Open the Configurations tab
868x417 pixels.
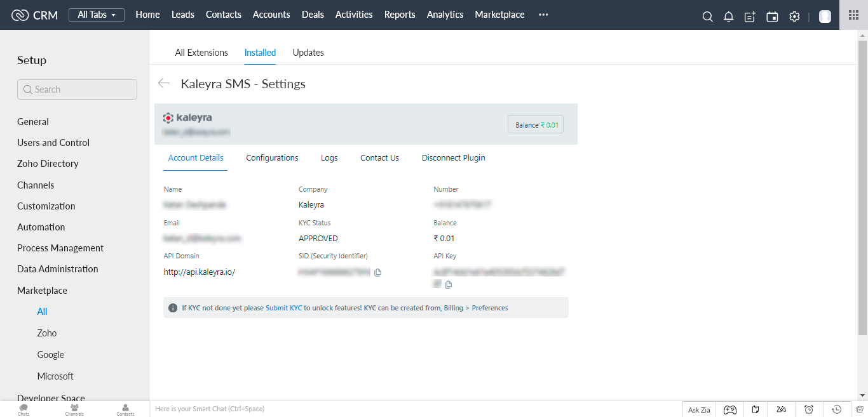click(272, 158)
